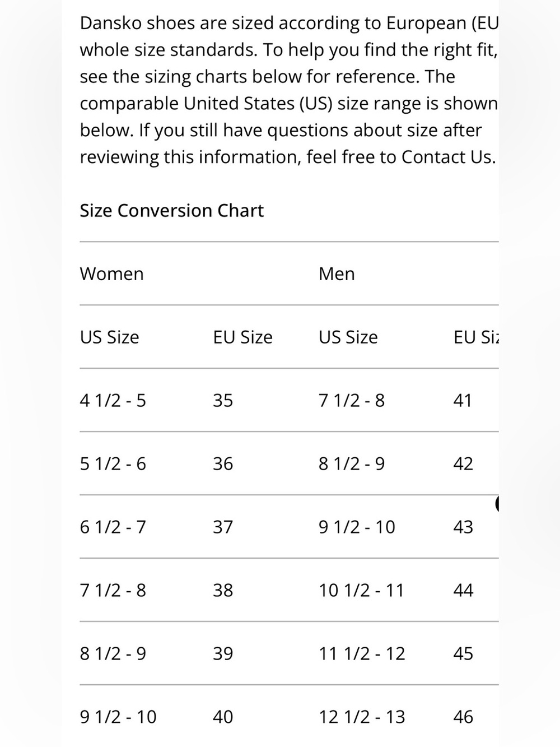
Task: Select women's EU size 35 cell
Action: tap(223, 401)
